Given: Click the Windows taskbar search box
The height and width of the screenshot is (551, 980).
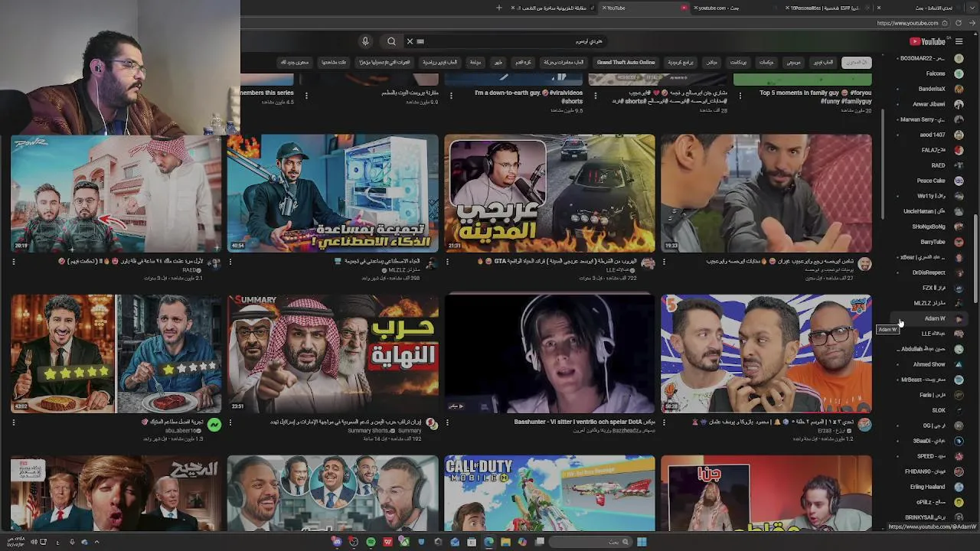Looking at the screenshot, I should coord(590,542).
